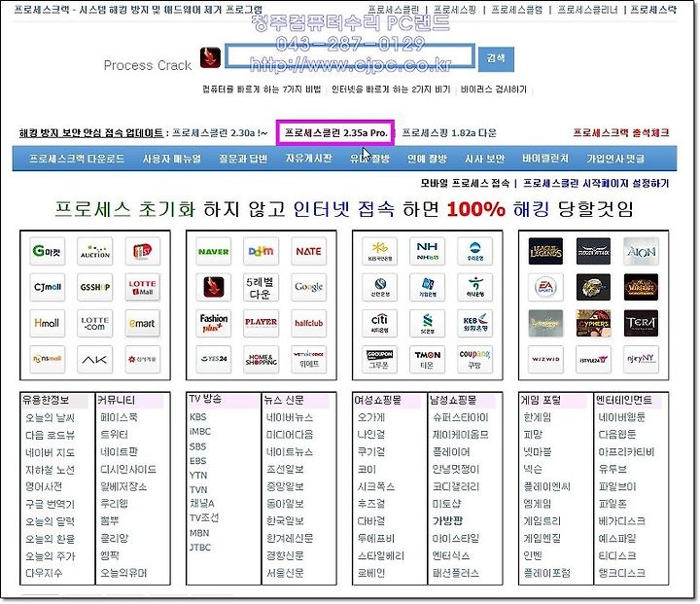Click 구글 번역기 link
The height and width of the screenshot is (604, 700).
50,505
